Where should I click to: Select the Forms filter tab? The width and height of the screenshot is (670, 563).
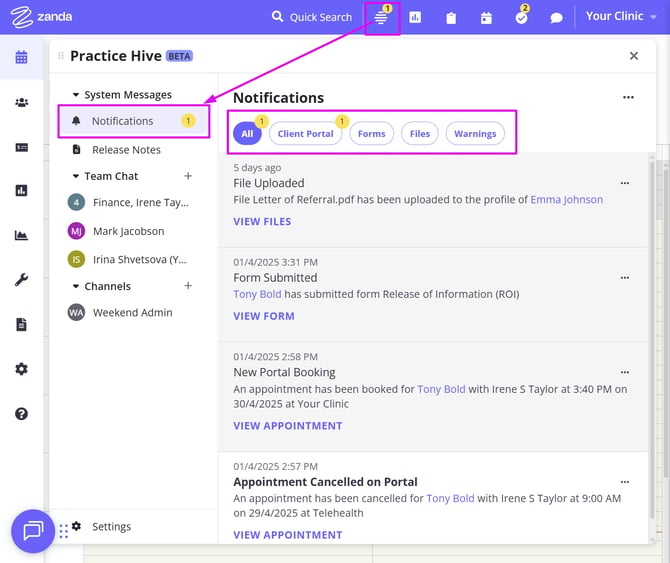click(371, 133)
